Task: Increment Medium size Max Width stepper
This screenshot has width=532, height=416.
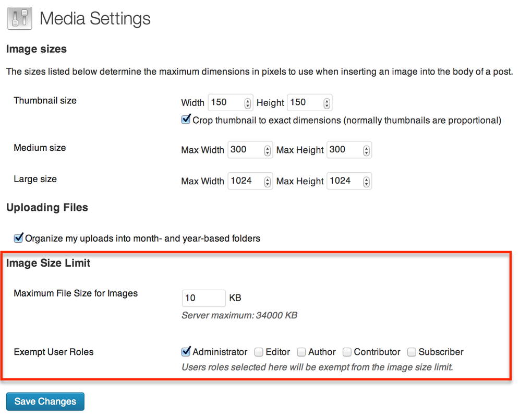Action: pos(267,147)
